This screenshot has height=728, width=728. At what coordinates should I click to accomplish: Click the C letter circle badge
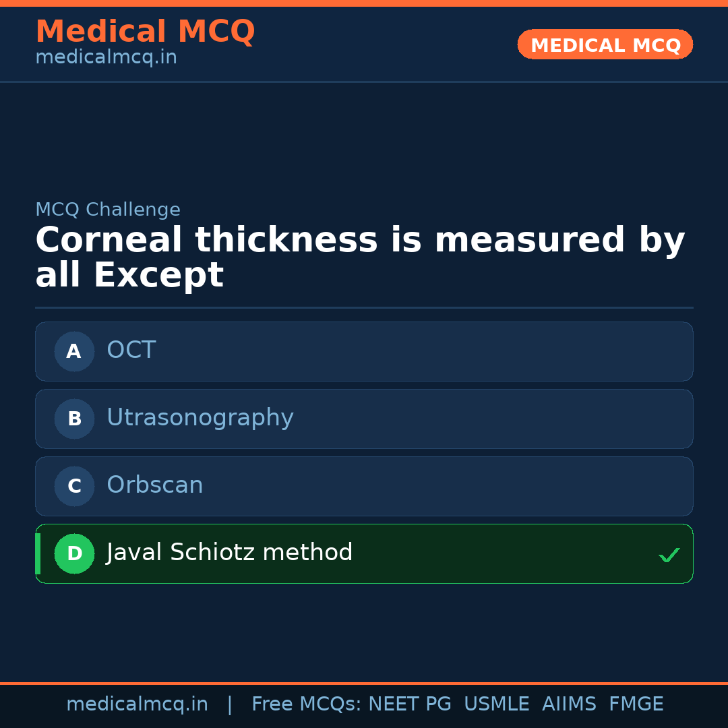(74, 486)
